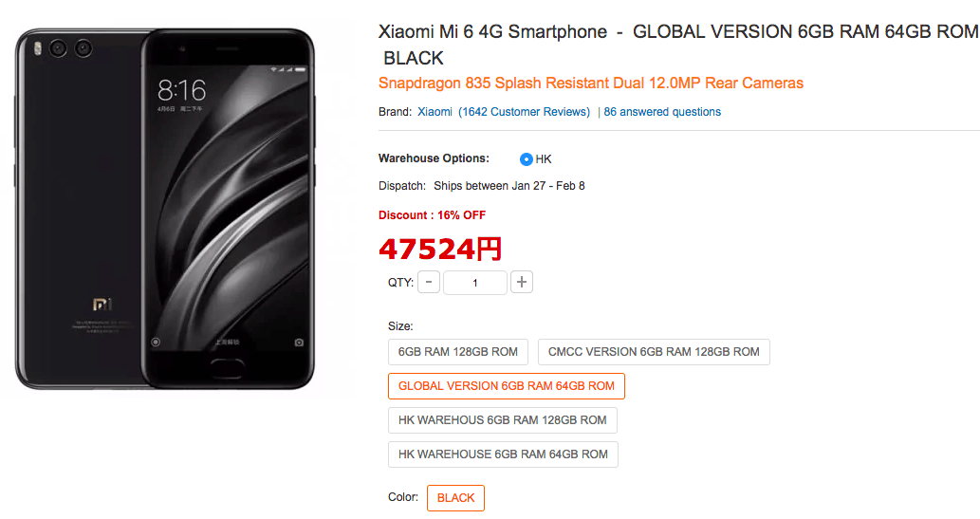Click the Snapdragon 835 subtitle text
Viewport: 980px width, 519px height.
click(591, 83)
